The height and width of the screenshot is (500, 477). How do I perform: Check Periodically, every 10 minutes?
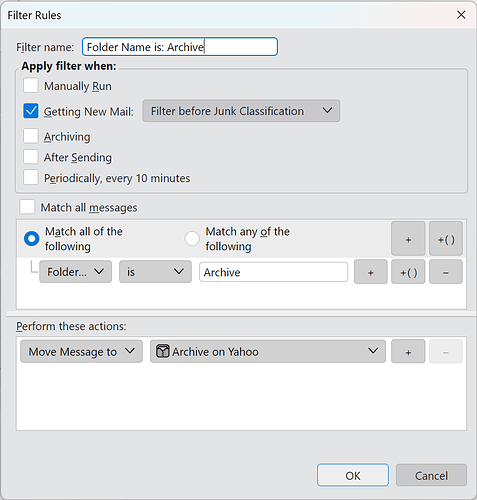coord(31,177)
